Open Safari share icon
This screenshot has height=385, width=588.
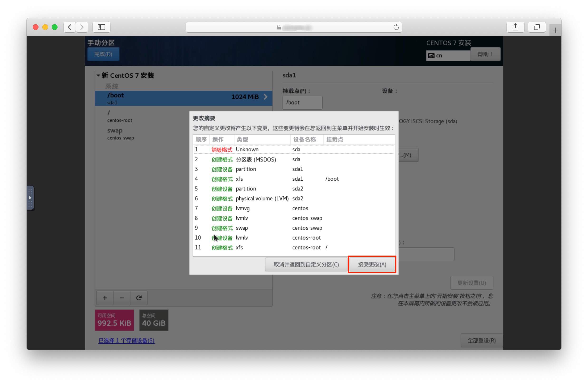(x=515, y=27)
